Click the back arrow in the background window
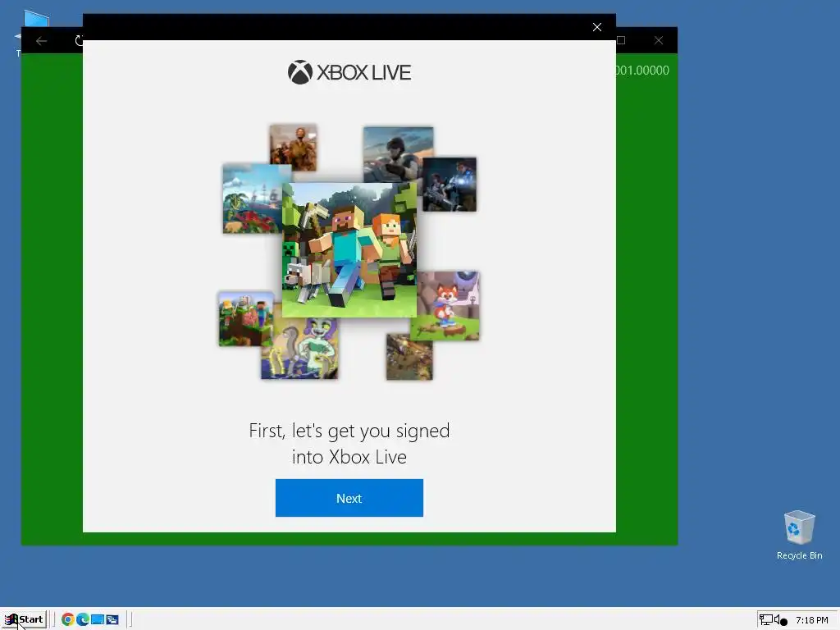 (x=41, y=41)
